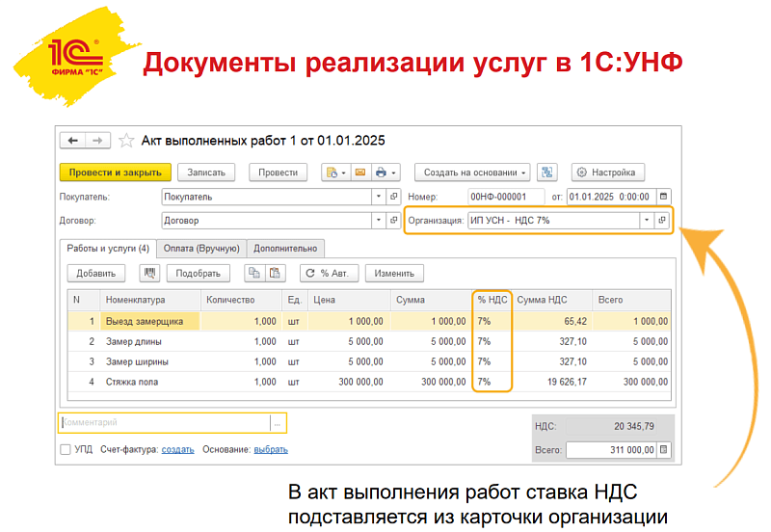Image resolution: width=771 pixels, height=532 pixels.
Task: Click the НДС total 20 345,79
Action: [612, 426]
